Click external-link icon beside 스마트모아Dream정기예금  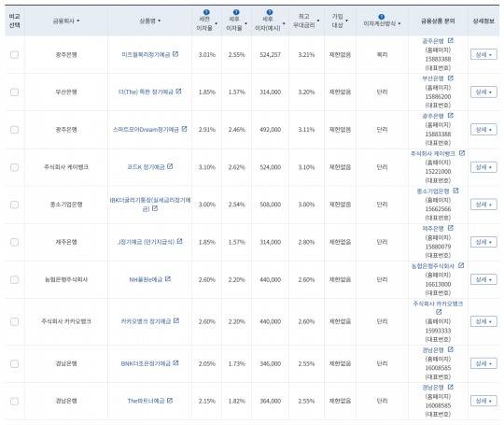tap(184, 129)
